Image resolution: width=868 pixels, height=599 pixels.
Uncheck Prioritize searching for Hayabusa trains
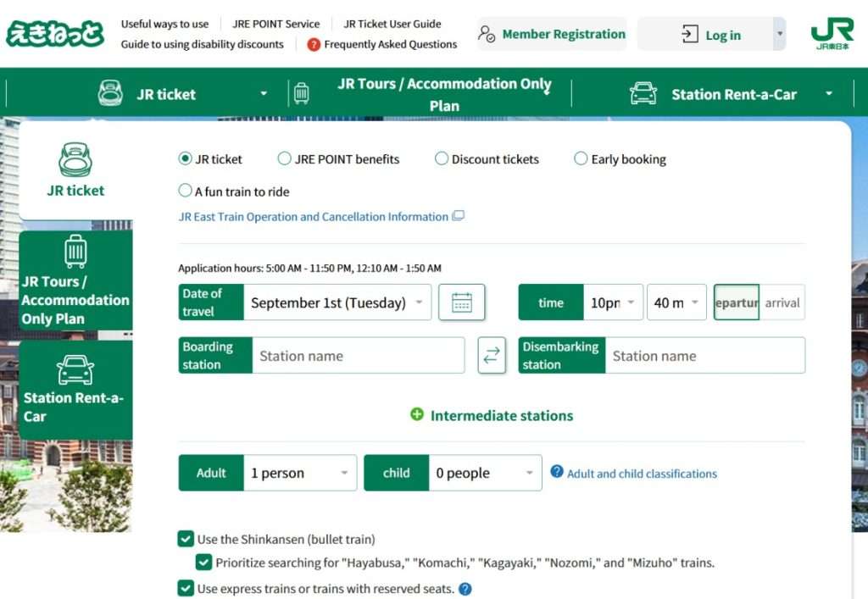[203, 563]
